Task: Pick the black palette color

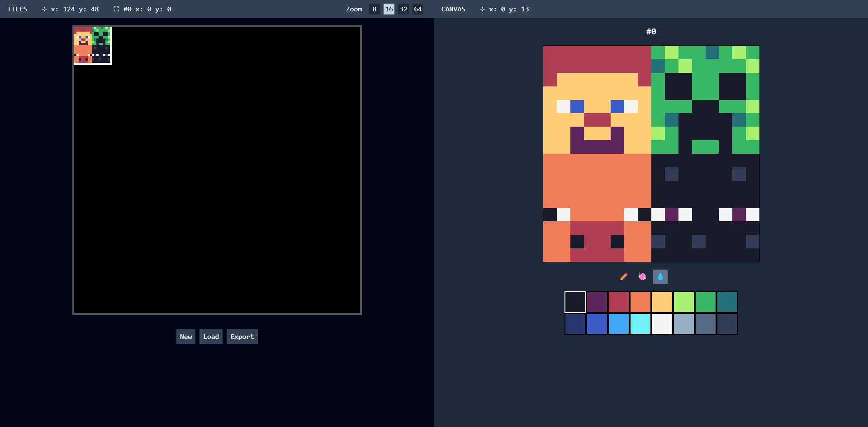Action: click(x=575, y=302)
